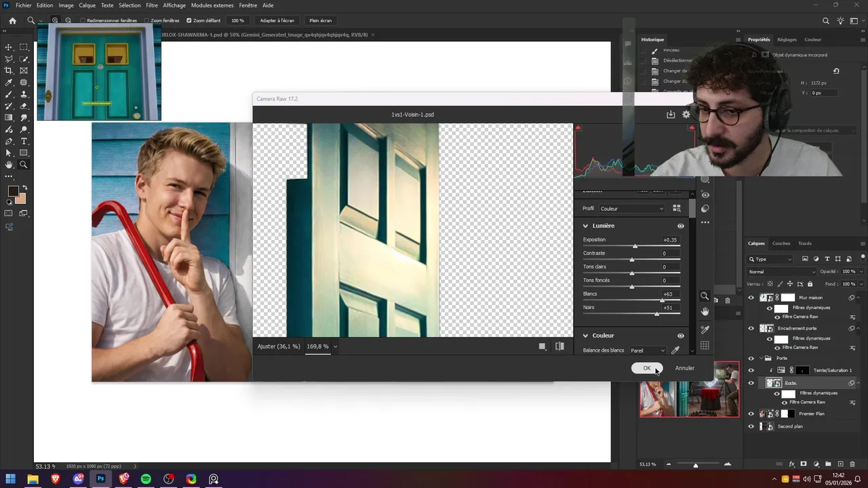Click the zoom-in magnifier in options bar

[55, 20]
